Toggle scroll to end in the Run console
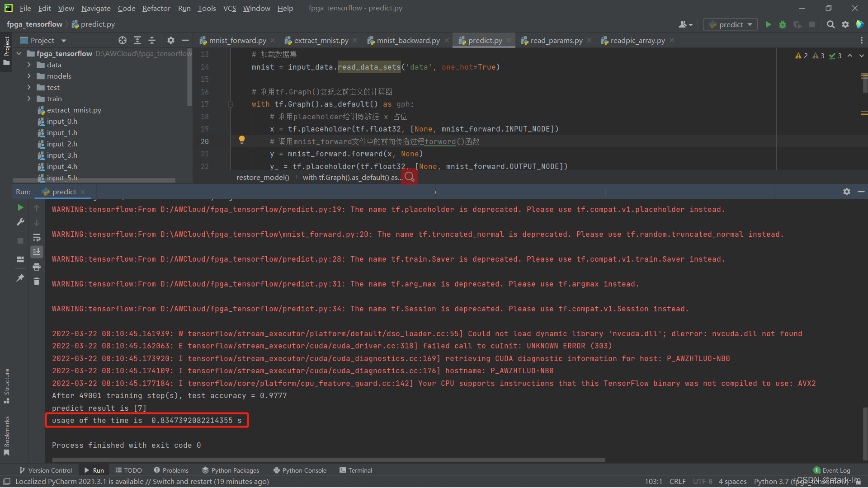Image resolution: width=868 pixels, height=488 pixels. (x=37, y=252)
